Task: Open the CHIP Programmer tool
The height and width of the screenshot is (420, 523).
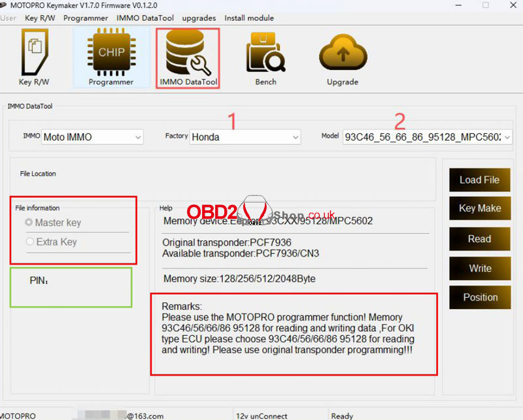Action: click(x=111, y=57)
